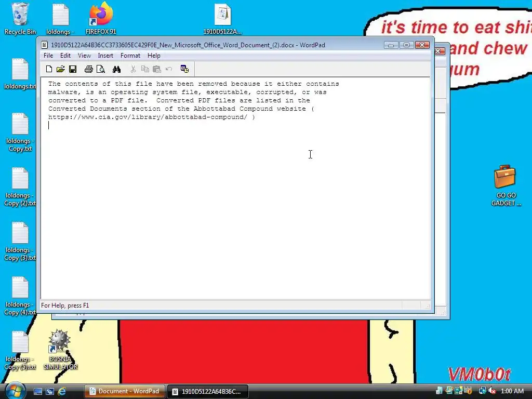Maximize the WordPad window
The height and width of the screenshot is (399, 532).
pos(406,45)
